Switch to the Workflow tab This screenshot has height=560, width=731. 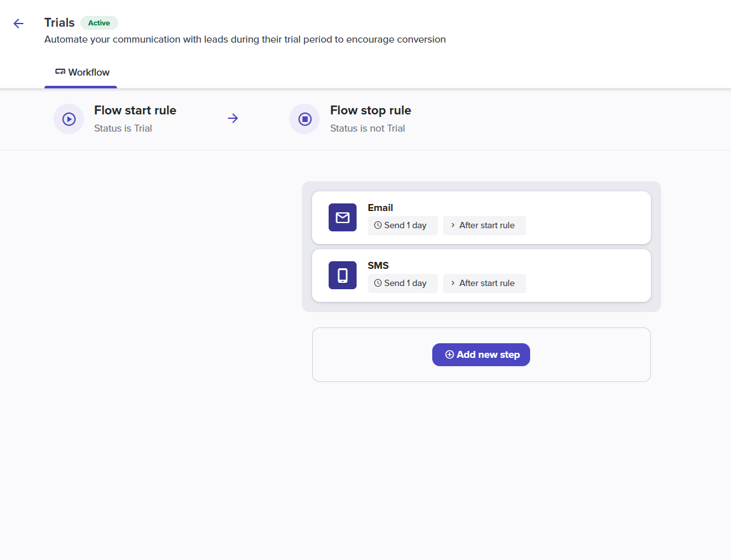click(x=81, y=72)
